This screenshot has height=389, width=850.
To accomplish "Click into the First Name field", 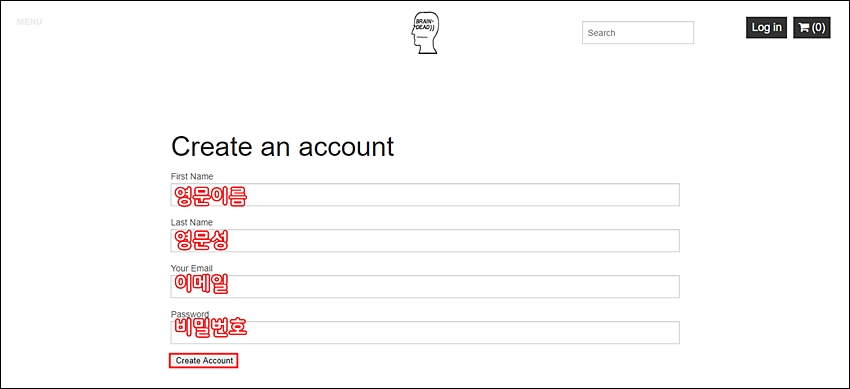I will (424, 194).
